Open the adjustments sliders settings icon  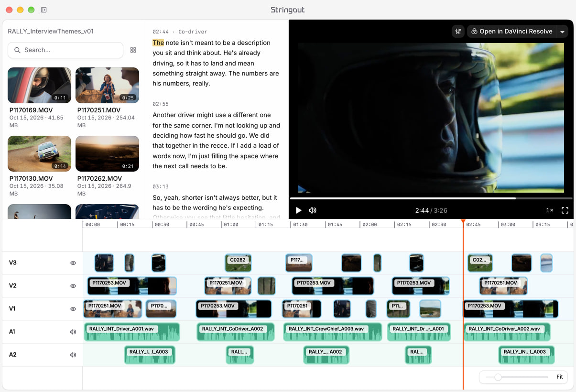click(458, 32)
